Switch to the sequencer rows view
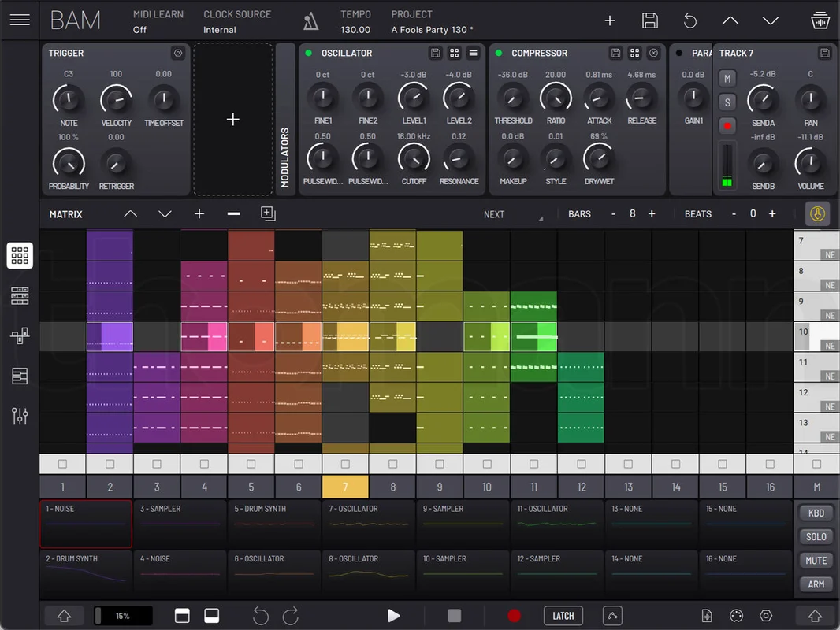 20,295
